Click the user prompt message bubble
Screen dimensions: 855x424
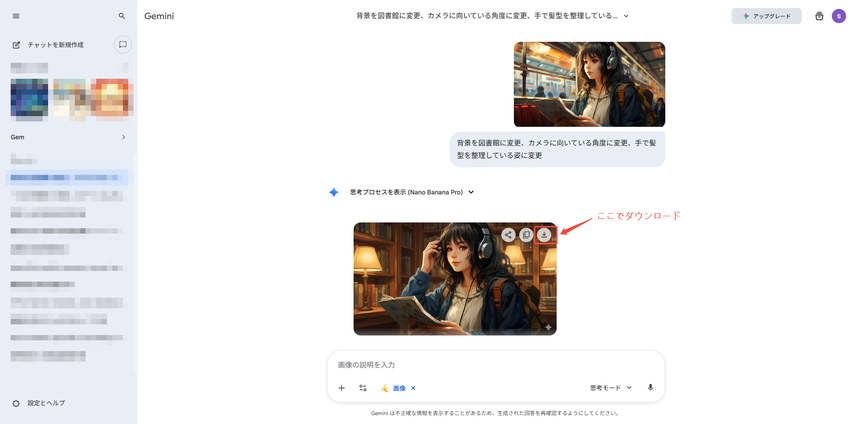[557, 149]
